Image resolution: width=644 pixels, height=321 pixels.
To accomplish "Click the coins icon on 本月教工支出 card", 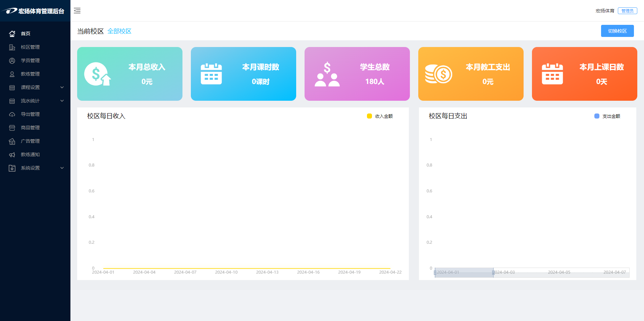I will pos(438,74).
